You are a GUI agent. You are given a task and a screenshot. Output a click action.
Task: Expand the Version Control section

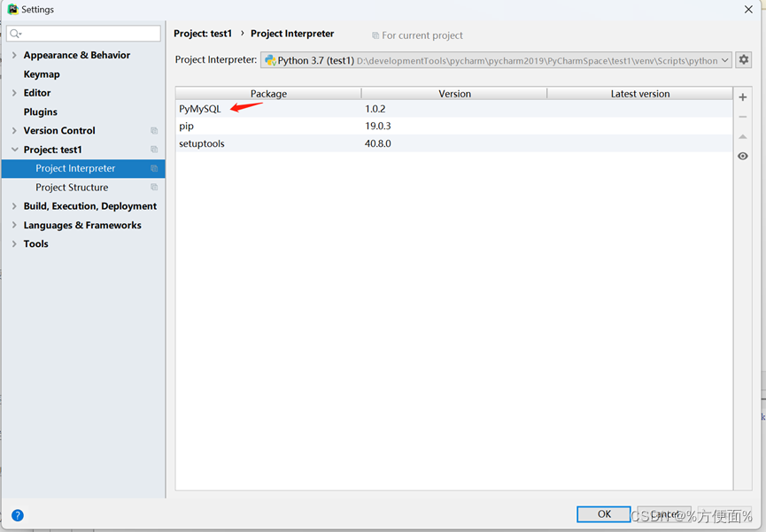tap(14, 130)
